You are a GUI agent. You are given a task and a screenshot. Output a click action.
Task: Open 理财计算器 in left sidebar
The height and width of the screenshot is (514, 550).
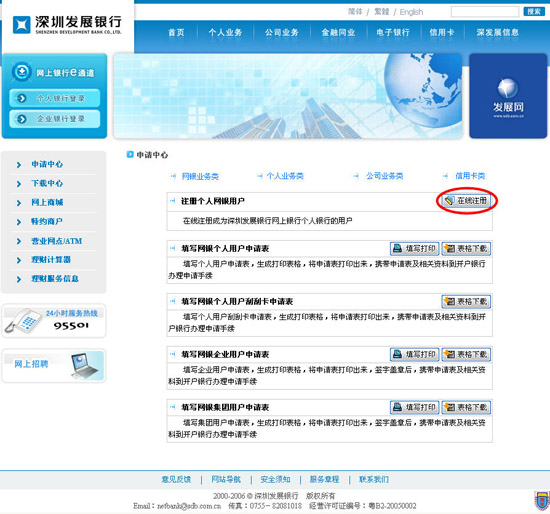pos(51,260)
